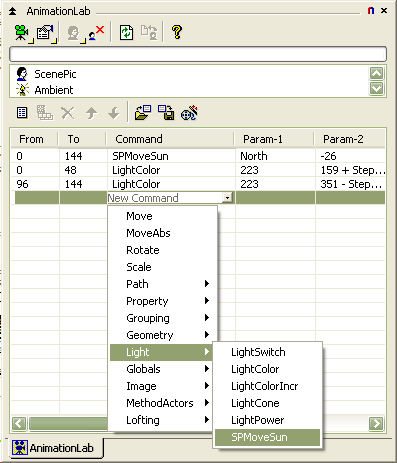Click the remove actor red X icon

click(96, 33)
